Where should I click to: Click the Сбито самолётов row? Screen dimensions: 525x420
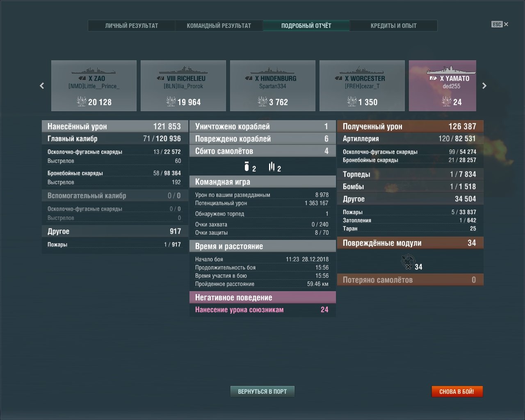click(262, 151)
